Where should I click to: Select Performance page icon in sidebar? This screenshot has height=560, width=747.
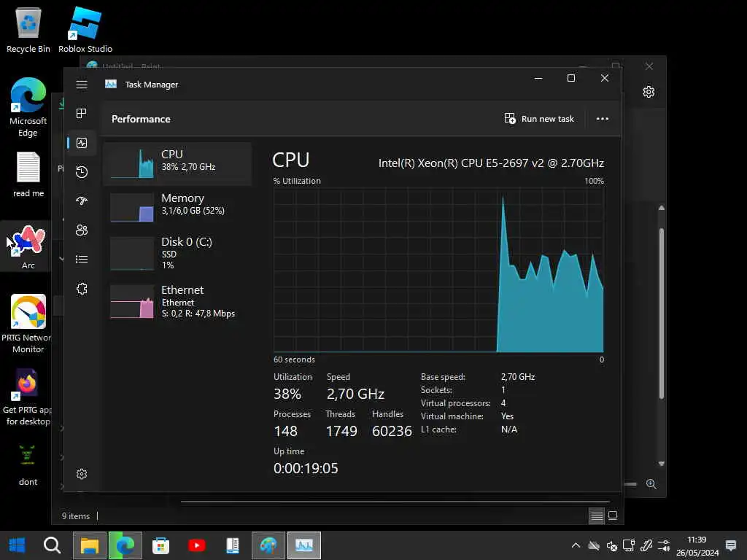[x=82, y=143]
